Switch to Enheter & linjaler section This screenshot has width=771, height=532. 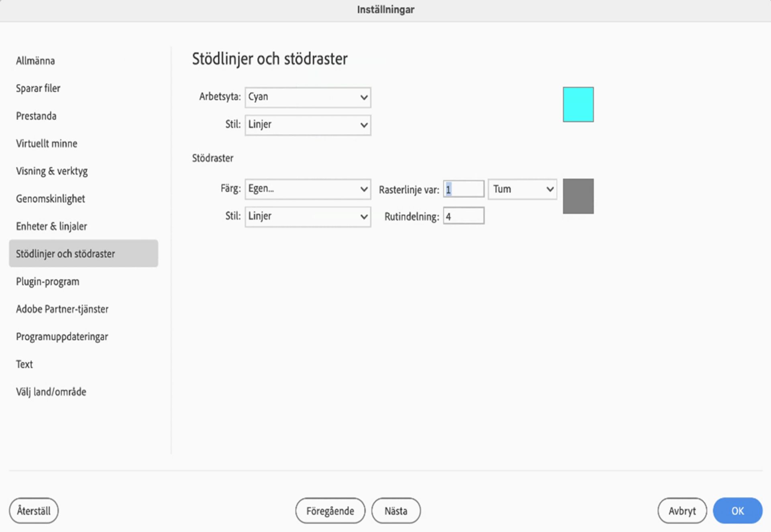(51, 226)
